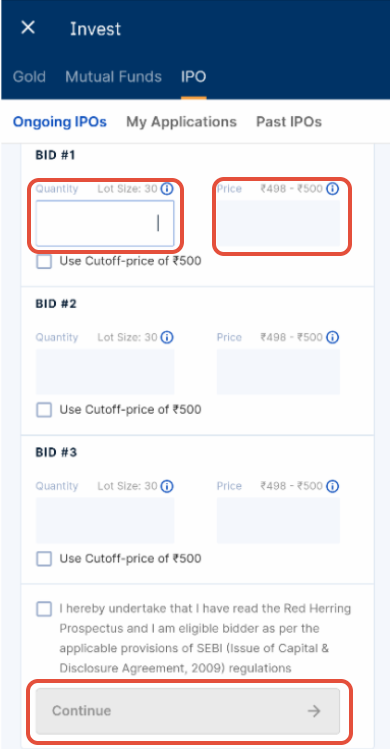Open price range info icon in BID #2
Viewport: 390px width, 749px height.
coord(332,338)
